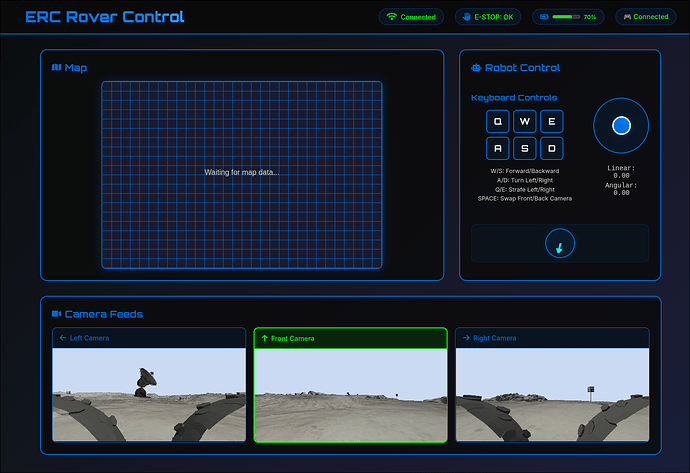Viewport: 690px width, 473px height.
Task: Click the Wi-Fi connection status icon
Action: (x=392, y=17)
